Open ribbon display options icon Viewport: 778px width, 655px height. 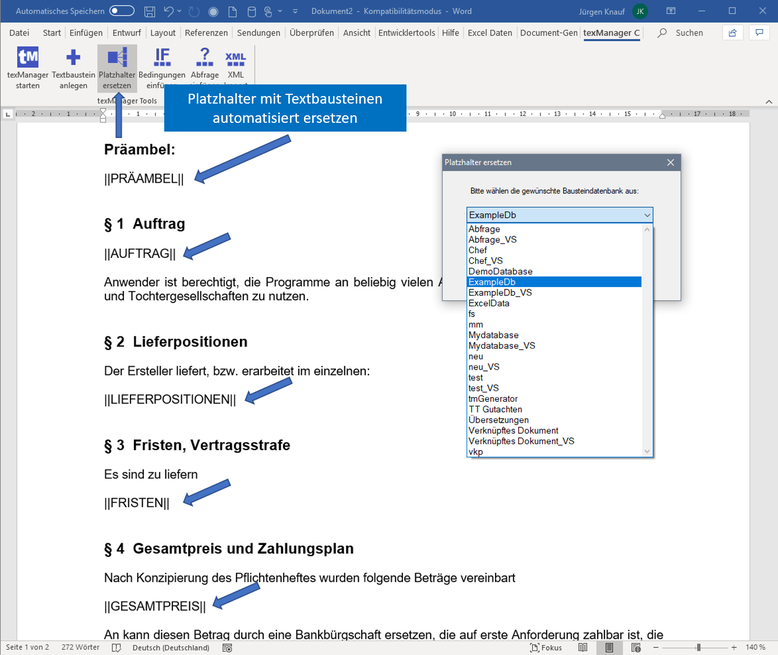point(671,11)
